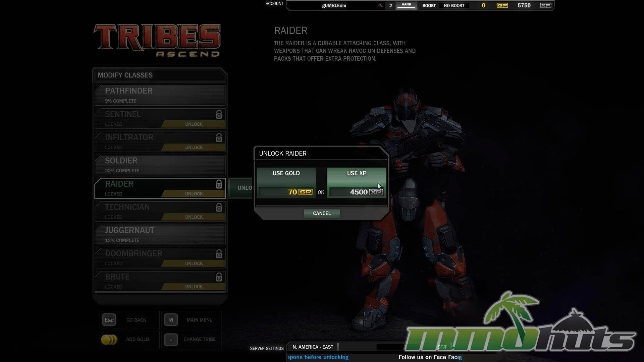
Task: Click the lock icon on Technician row
Action: pyautogui.click(x=219, y=207)
